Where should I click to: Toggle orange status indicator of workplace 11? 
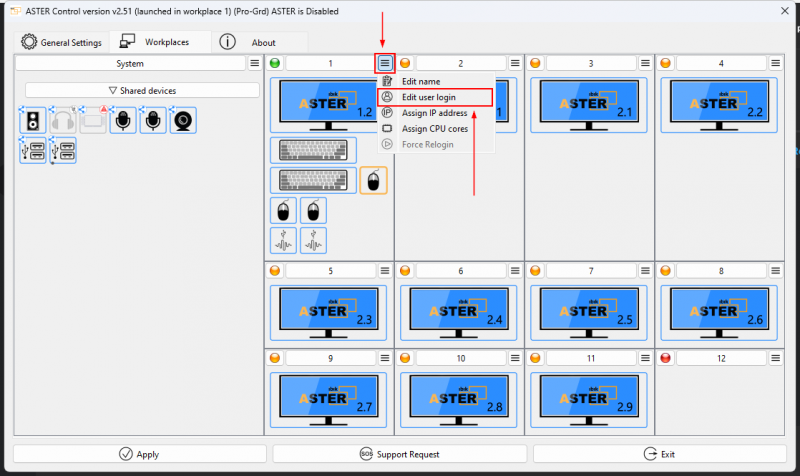pos(535,358)
